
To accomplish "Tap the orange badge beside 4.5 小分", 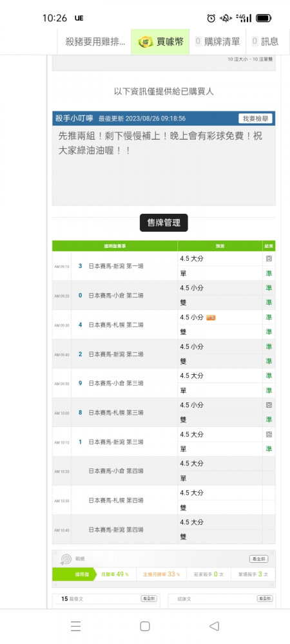I will [x=211, y=317].
